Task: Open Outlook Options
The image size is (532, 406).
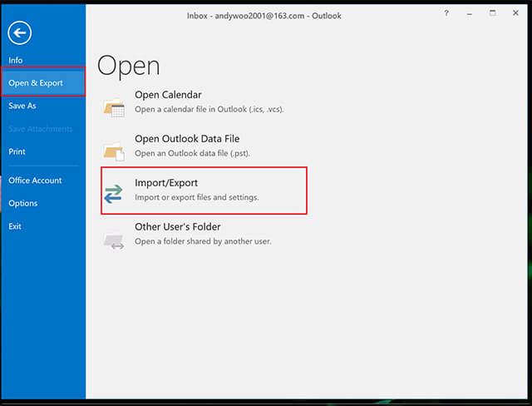Action: (23, 203)
